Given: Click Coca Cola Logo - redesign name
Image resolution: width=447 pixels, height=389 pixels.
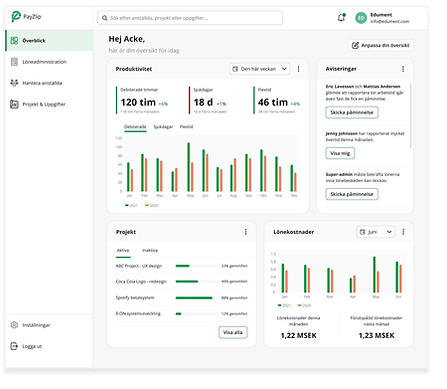Looking at the screenshot, I should pos(141,282).
